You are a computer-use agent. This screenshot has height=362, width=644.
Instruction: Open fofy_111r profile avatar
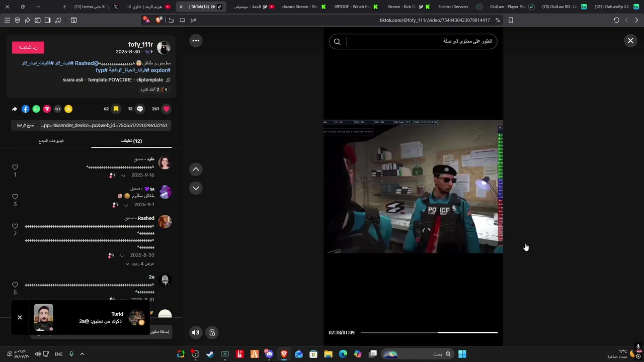click(164, 48)
